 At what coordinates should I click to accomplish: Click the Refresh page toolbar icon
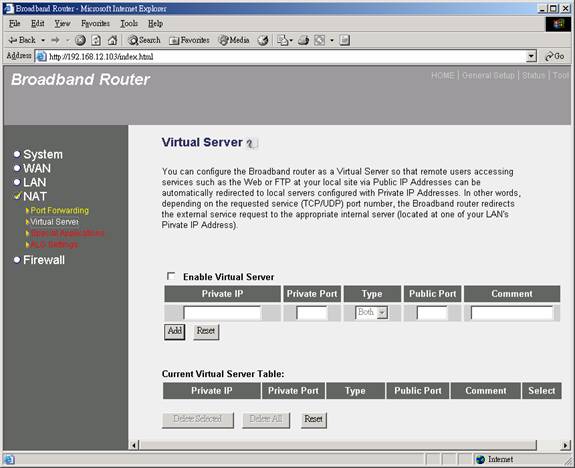point(96,40)
